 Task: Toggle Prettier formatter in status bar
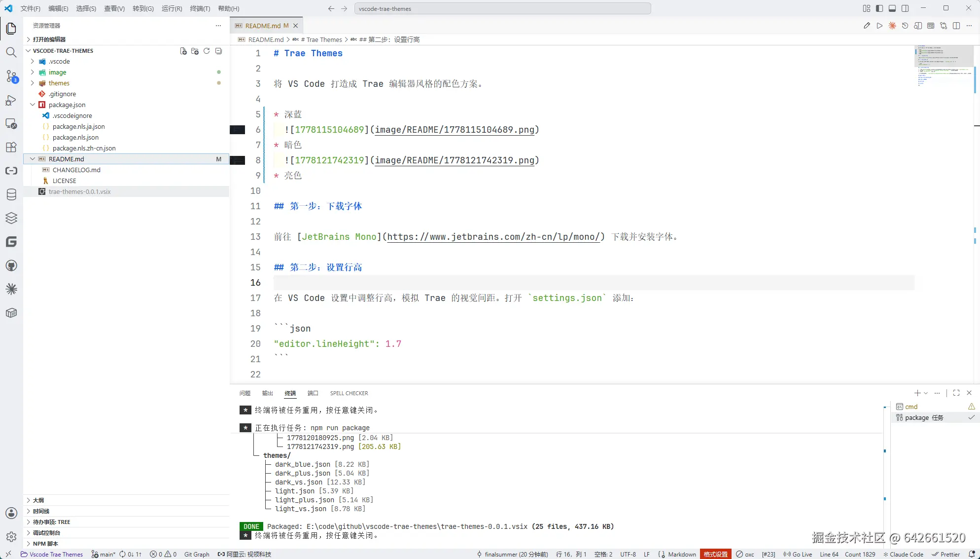pyautogui.click(x=945, y=554)
